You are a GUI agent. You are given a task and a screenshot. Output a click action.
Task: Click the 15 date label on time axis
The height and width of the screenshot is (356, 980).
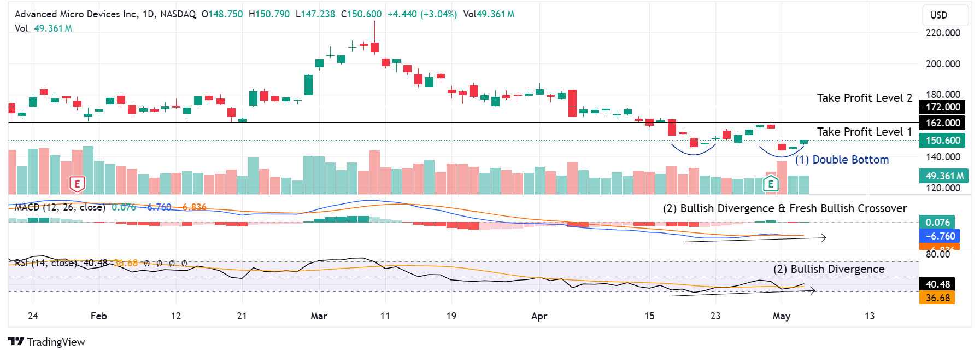tap(649, 316)
